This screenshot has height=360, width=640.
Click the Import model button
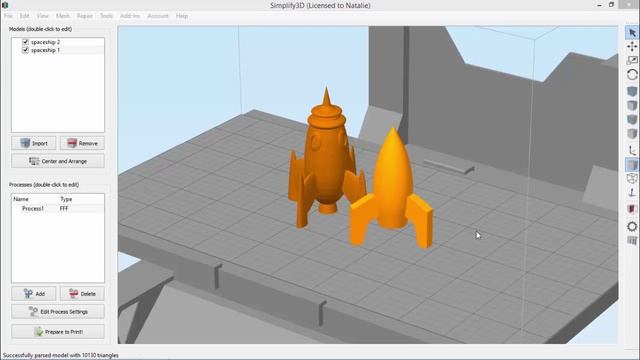[34, 143]
